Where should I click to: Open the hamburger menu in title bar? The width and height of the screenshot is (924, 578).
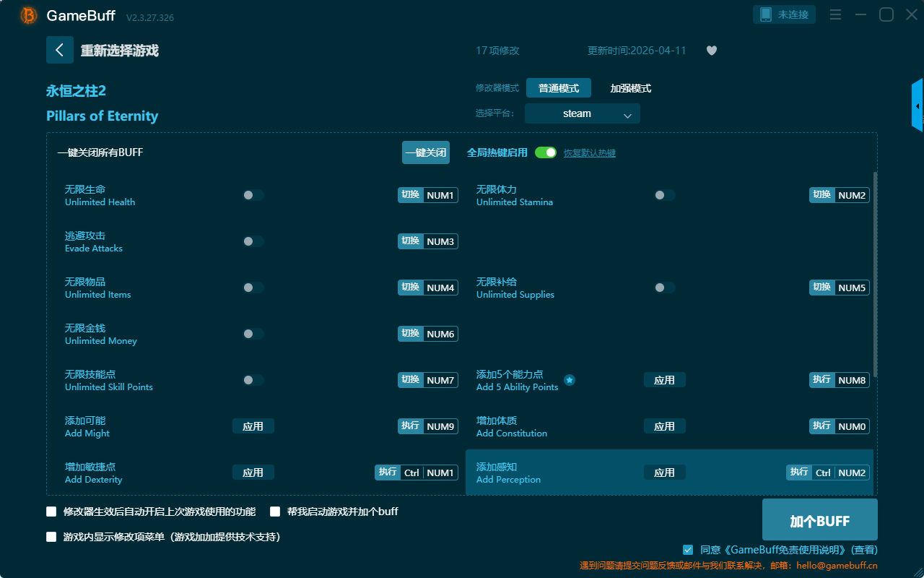[x=835, y=14]
